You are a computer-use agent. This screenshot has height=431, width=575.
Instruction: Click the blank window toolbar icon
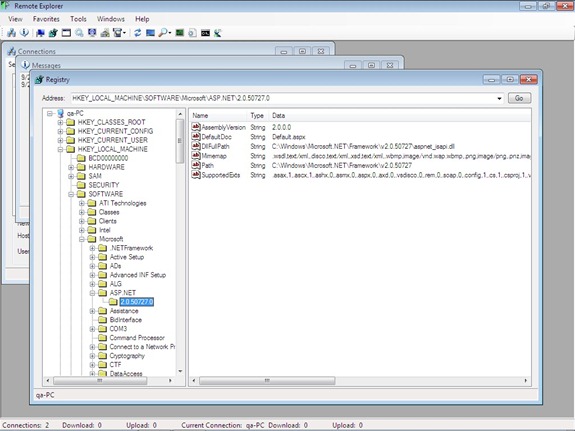point(66,33)
